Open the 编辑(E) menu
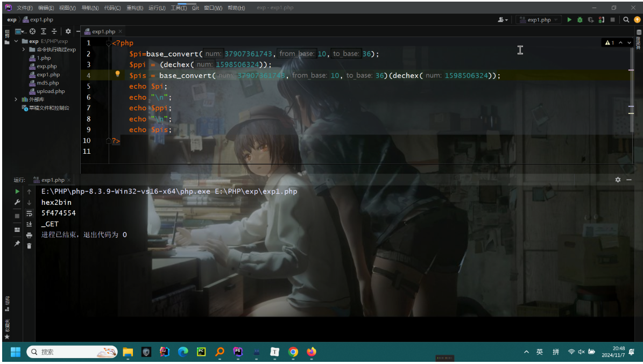The width and height of the screenshot is (643, 364). pyautogui.click(x=46, y=8)
